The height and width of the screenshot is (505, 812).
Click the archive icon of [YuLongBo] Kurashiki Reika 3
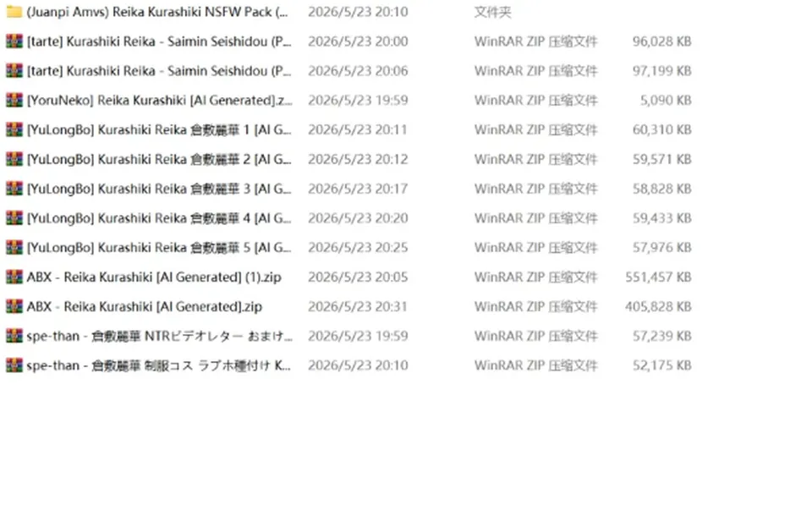(14, 189)
